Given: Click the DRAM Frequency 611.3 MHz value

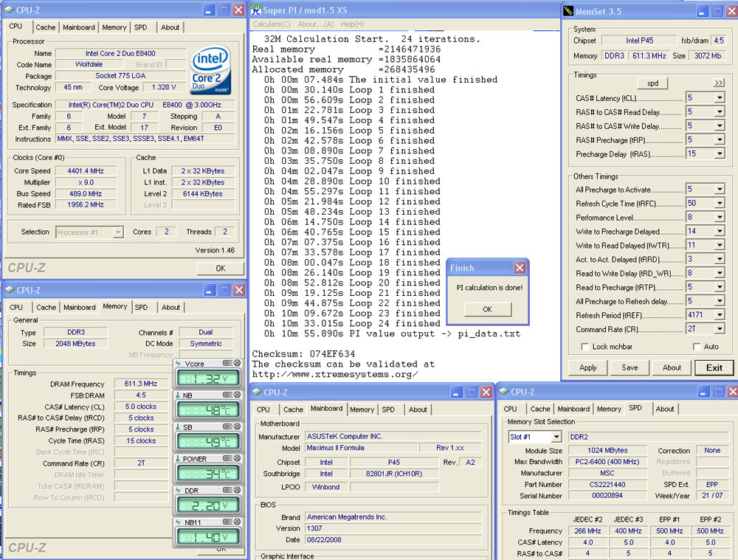Looking at the screenshot, I should (x=141, y=384).
